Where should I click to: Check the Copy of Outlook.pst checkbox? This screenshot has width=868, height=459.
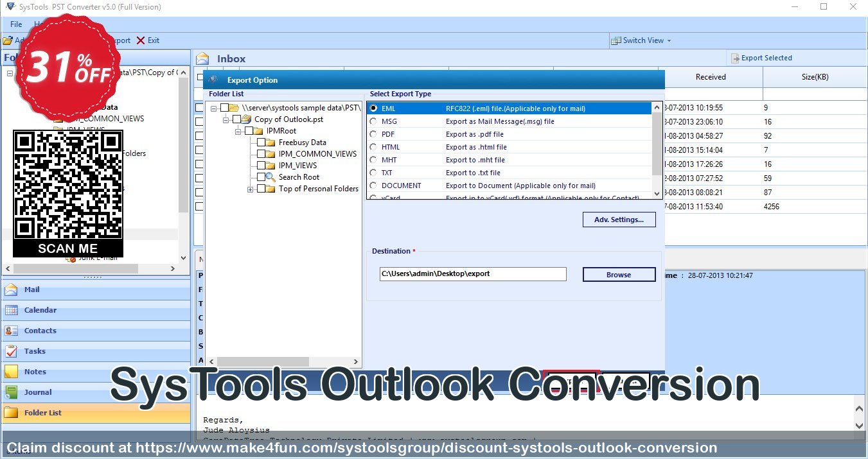pos(236,119)
